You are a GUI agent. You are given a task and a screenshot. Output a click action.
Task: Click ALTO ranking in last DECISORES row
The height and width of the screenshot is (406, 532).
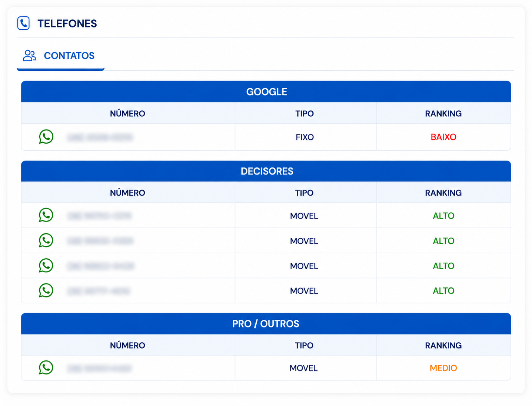coord(443,291)
